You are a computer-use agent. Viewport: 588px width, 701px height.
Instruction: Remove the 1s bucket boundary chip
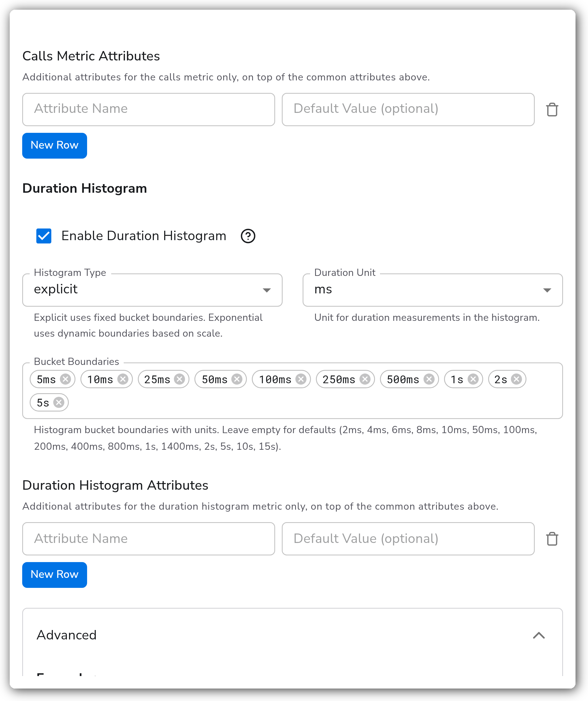pyautogui.click(x=473, y=379)
